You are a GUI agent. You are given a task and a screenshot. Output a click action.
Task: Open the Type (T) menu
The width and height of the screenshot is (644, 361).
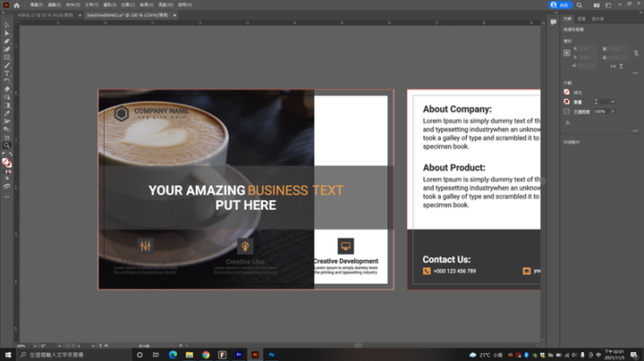[91, 5]
